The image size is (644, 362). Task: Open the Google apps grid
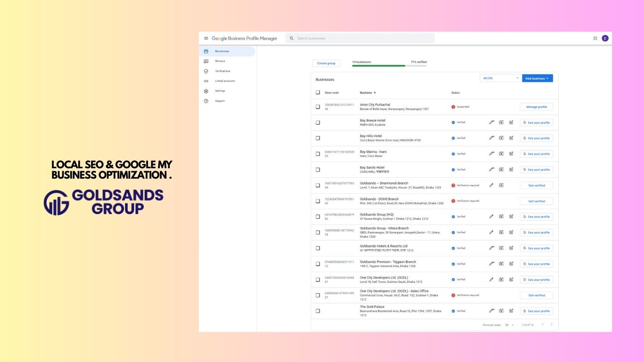pos(595,38)
